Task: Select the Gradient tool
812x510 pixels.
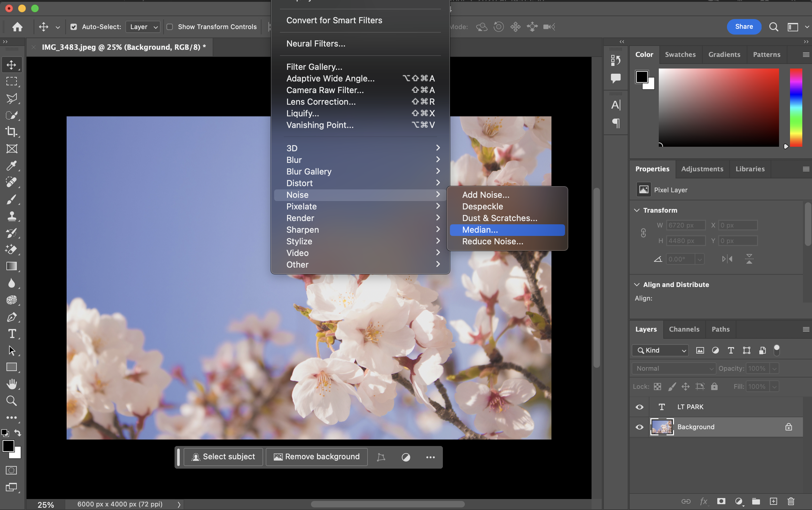Action: (11, 266)
